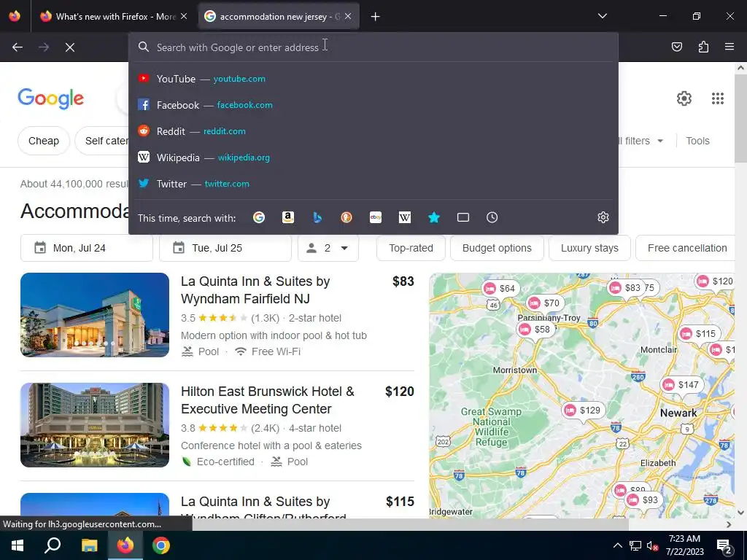747x560 pixels.
Task: Choose Wikipedia suggestion in address dropdown
Action: point(373,157)
